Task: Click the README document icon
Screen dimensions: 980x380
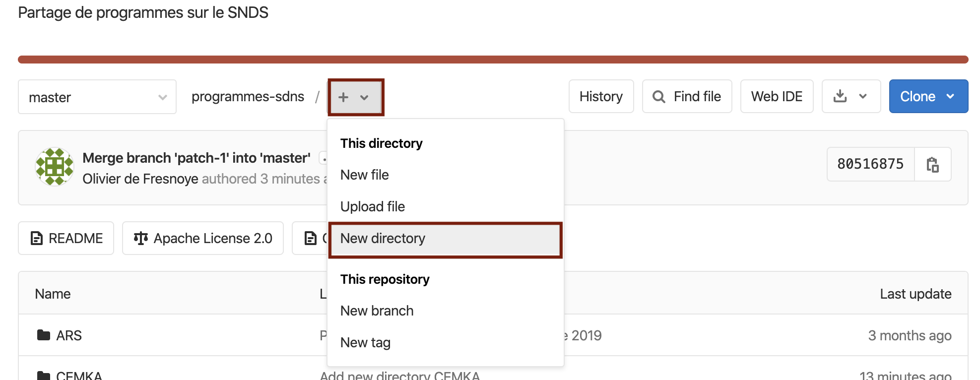Action: coord(37,239)
